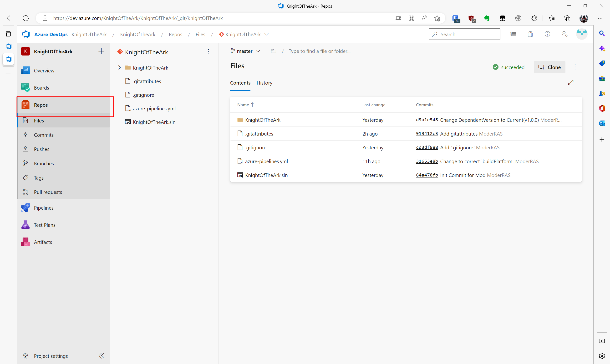Expand the KnightOfTheArk folder in tree
The image size is (610, 364).
[119, 68]
